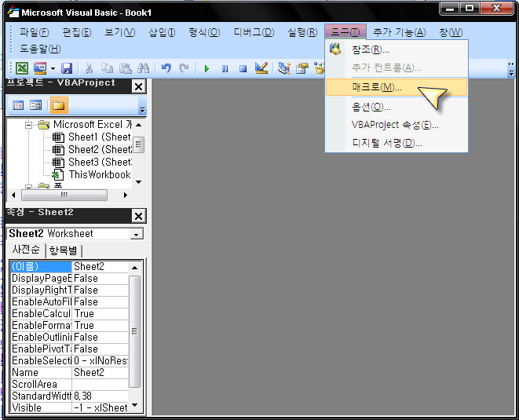
Task: Collapse the Microsoft Excel objects folder
Action: 29,125
